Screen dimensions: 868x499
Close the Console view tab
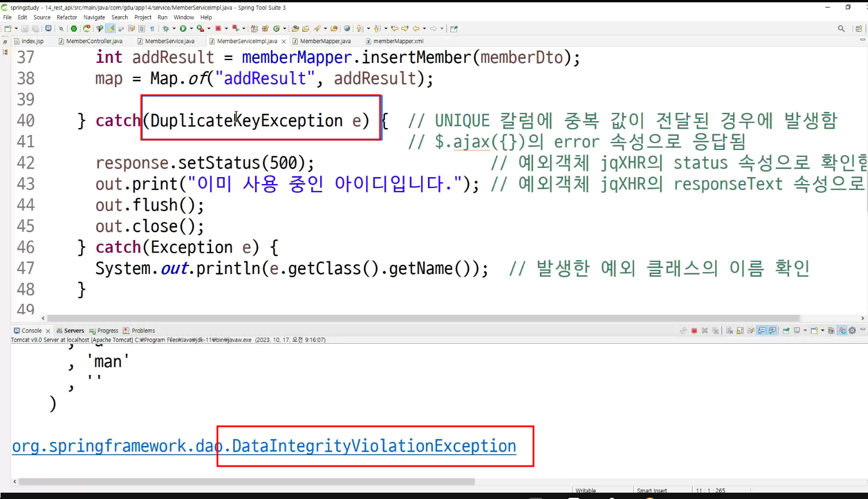click(x=48, y=331)
